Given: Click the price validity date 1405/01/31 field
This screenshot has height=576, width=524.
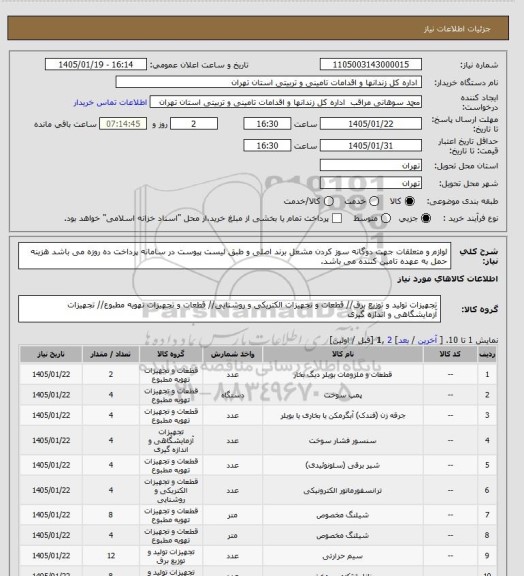Looking at the screenshot, I should 371,145.
